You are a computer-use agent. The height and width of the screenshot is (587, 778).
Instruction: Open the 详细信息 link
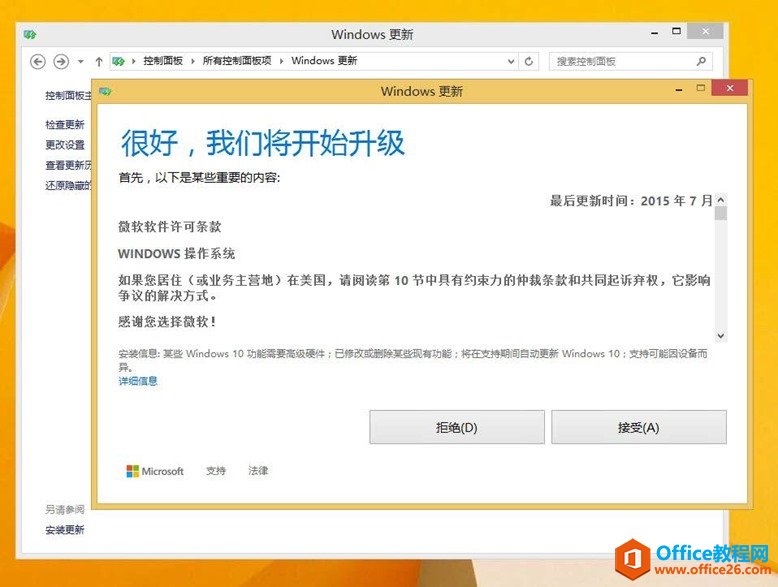point(138,381)
